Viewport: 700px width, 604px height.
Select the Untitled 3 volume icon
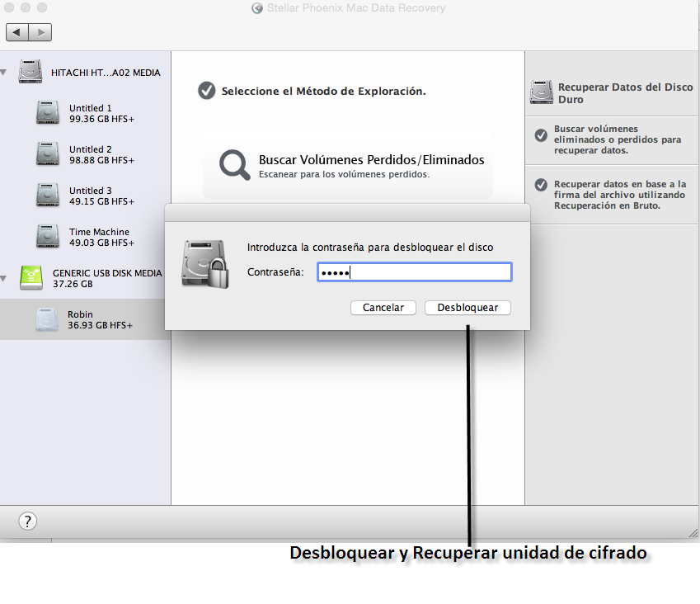coord(48,196)
